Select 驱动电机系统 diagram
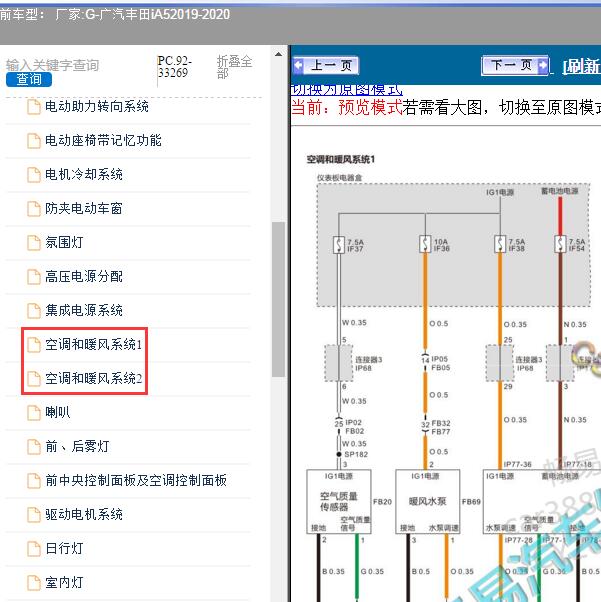The height and width of the screenshot is (602, 601). pyautogui.click(x=84, y=514)
